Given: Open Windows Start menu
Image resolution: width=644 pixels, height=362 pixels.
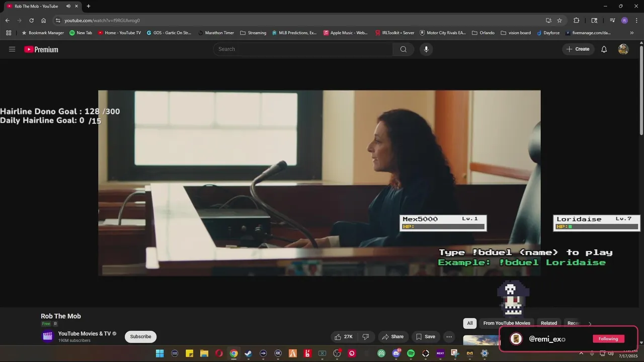Looking at the screenshot, I should pos(159,353).
